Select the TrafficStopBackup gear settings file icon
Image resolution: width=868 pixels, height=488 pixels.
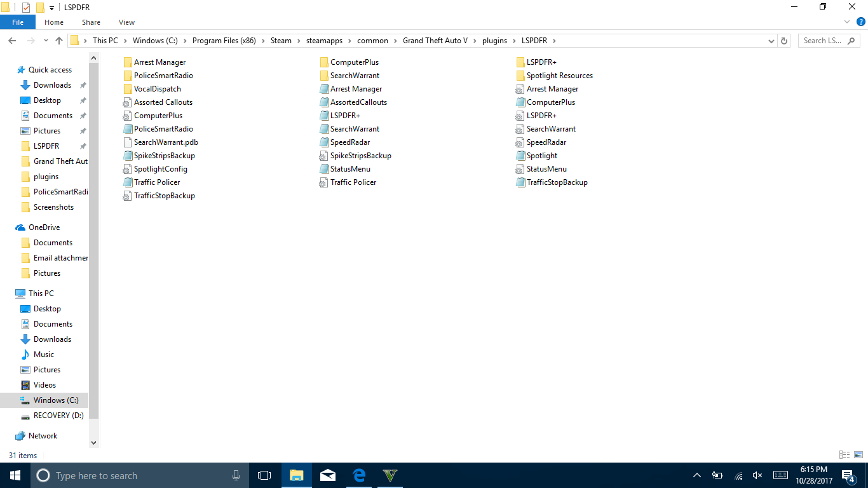(x=128, y=196)
